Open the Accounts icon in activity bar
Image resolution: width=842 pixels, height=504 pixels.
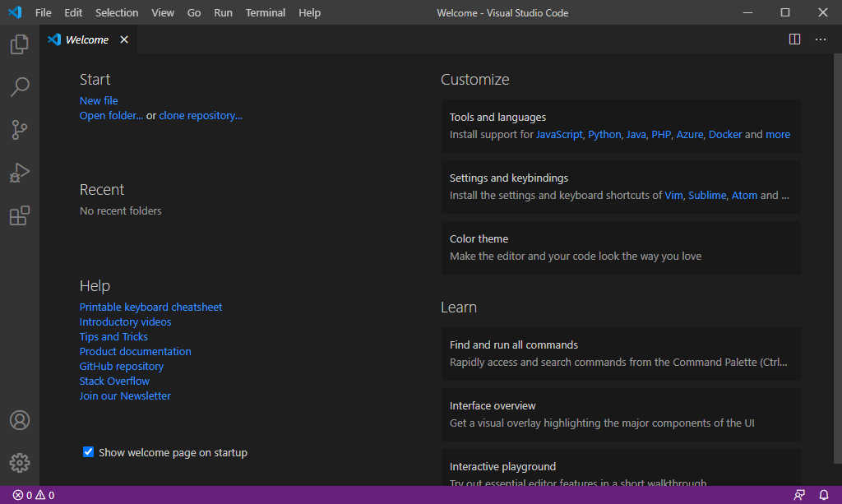pyautogui.click(x=20, y=420)
